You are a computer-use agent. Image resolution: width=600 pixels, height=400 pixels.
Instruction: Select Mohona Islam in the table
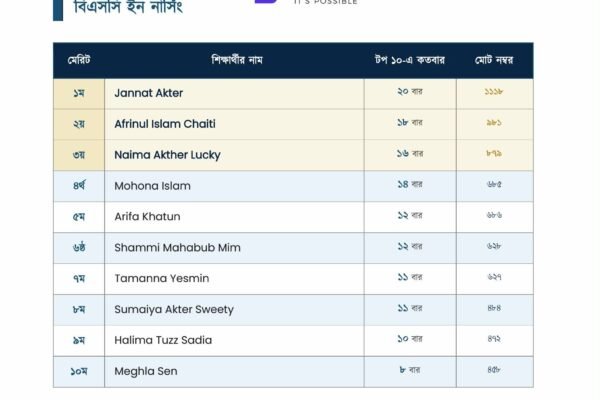tap(152, 186)
